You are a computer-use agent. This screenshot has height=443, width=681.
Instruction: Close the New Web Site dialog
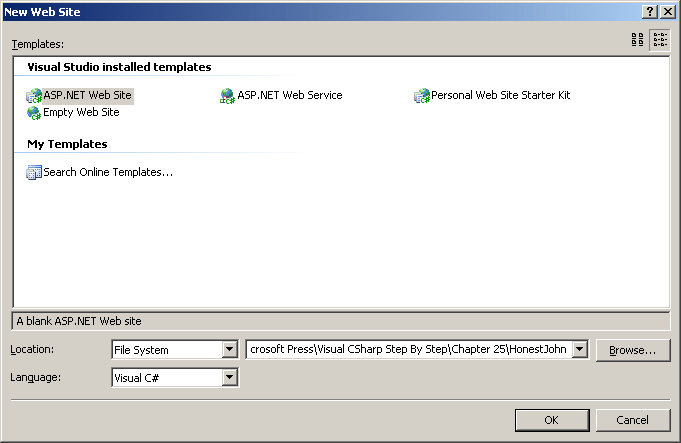coord(668,12)
